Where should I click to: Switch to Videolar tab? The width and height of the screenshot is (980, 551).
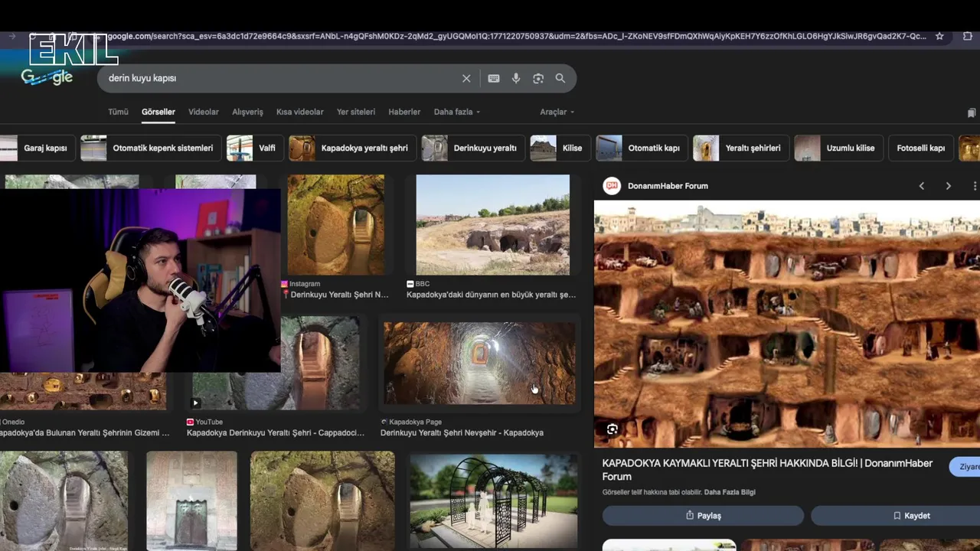click(204, 112)
